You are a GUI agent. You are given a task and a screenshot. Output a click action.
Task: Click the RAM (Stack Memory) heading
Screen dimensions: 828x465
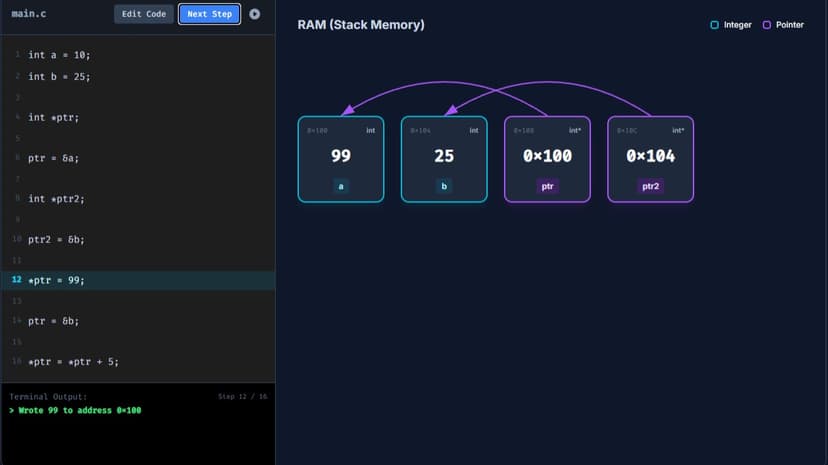pos(361,25)
